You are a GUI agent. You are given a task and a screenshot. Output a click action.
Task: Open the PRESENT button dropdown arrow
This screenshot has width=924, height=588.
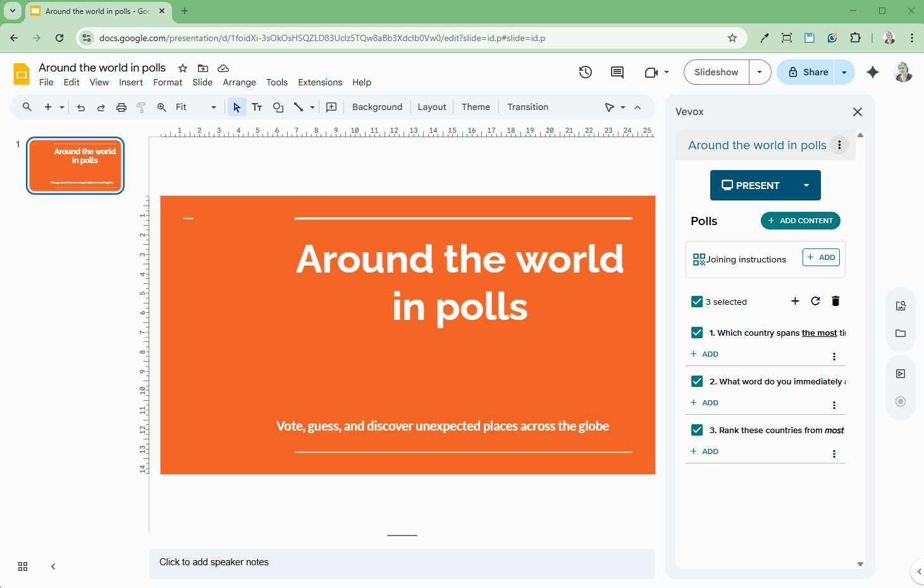tap(806, 185)
